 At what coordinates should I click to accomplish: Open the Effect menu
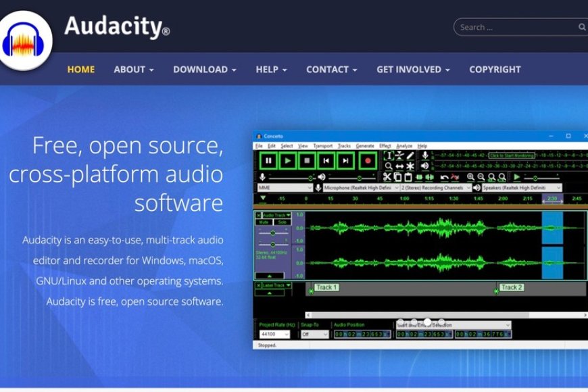(385, 146)
